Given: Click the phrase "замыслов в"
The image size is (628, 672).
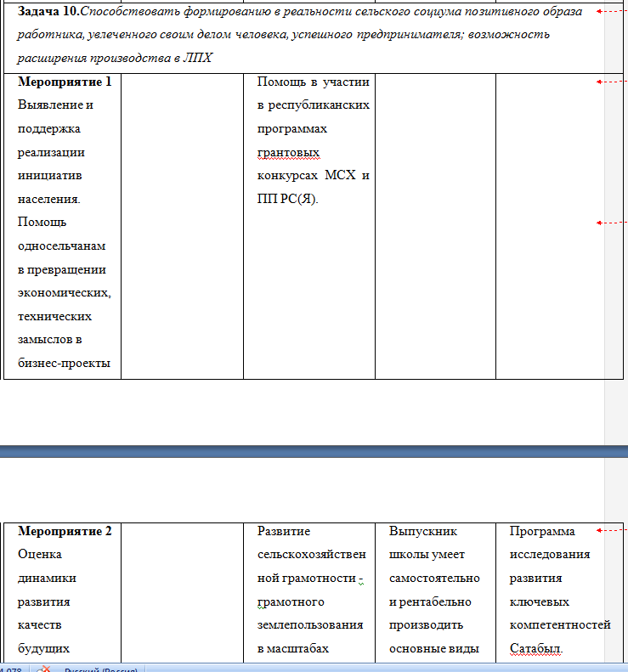Looking at the screenshot, I should (50, 340).
